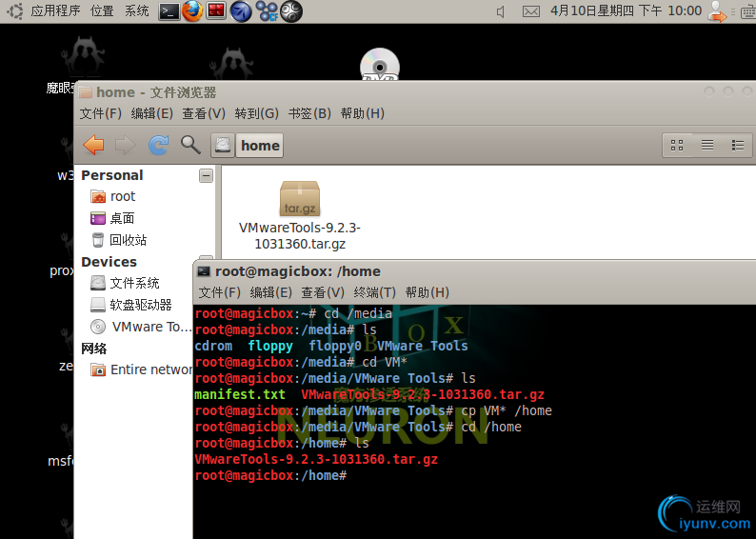This screenshot has width=756, height=539.
Task: Click the search magnifier in file browser
Action: coord(190,145)
